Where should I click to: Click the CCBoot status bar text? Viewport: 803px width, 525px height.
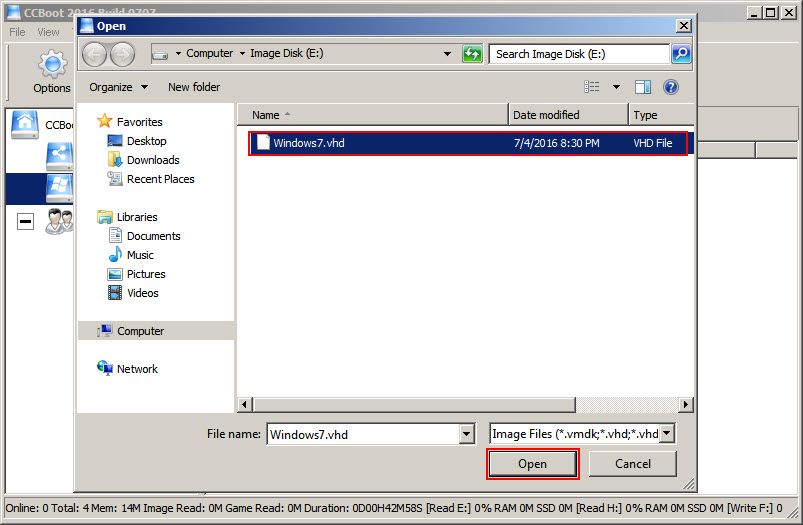pyautogui.click(x=394, y=508)
